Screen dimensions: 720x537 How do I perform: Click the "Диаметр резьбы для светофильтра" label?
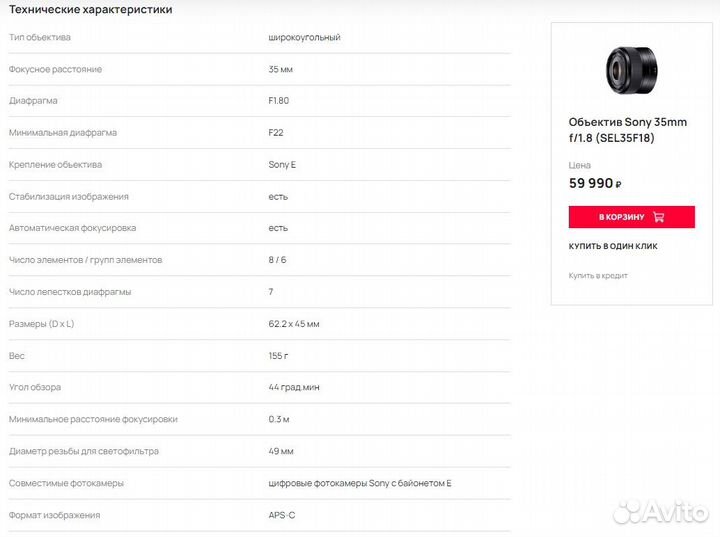[83, 451]
